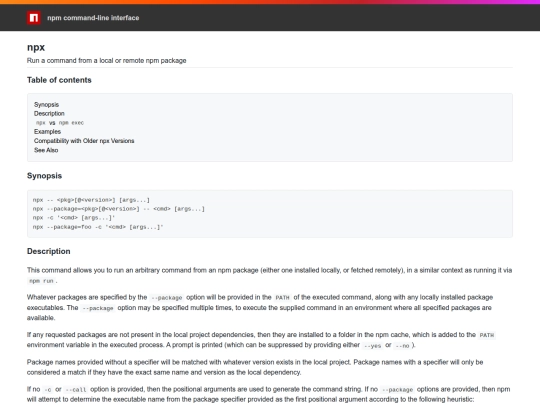Screen dimensions: 540x405
Task: Click 'Run a command from a local or remote npm package'
Action: [x=106, y=61]
